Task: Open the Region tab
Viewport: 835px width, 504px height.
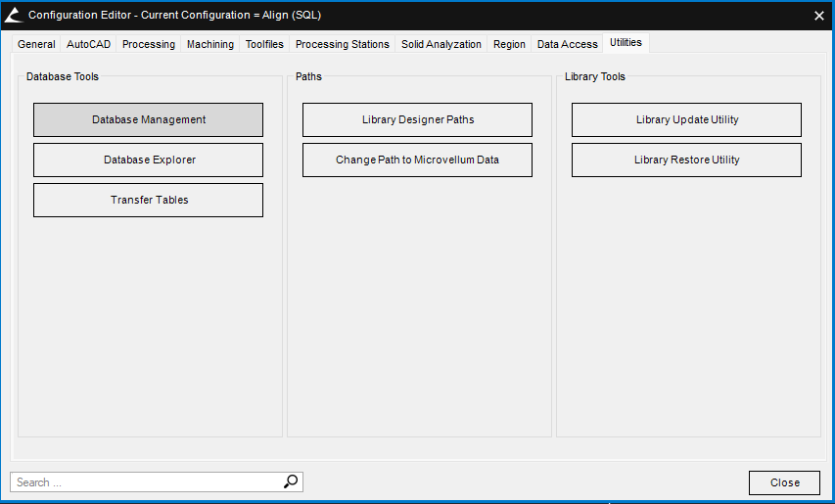Action: tap(509, 44)
